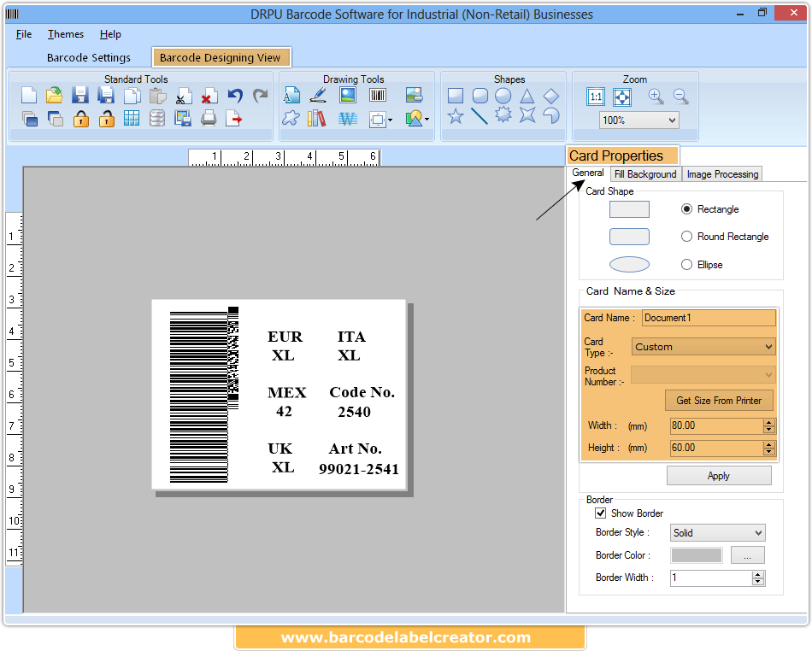Select the Rectangle card shape radio button
Screen dimensions: 812x651
[686, 209]
